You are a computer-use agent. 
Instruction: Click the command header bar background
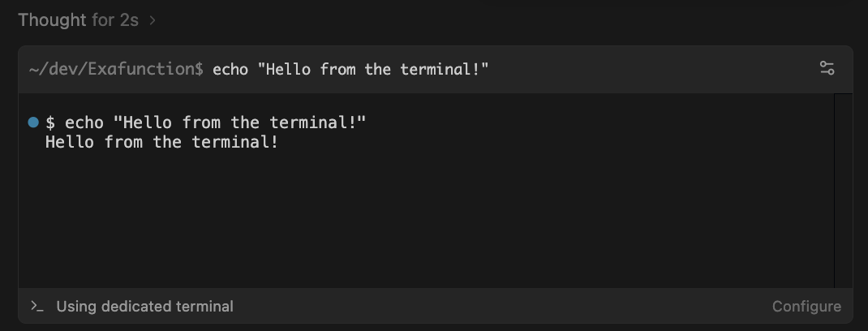coord(649,69)
